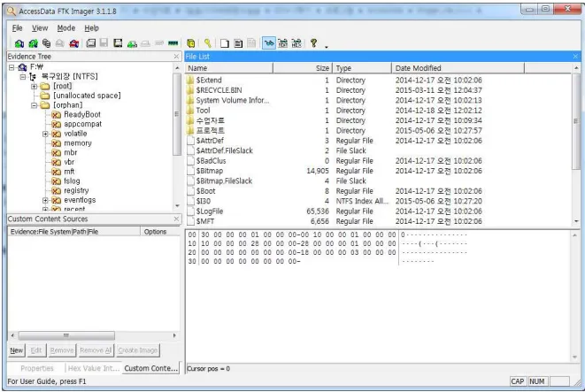
Task: Toggle automatic file preview glasses icon
Action: pyautogui.click(x=269, y=43)
